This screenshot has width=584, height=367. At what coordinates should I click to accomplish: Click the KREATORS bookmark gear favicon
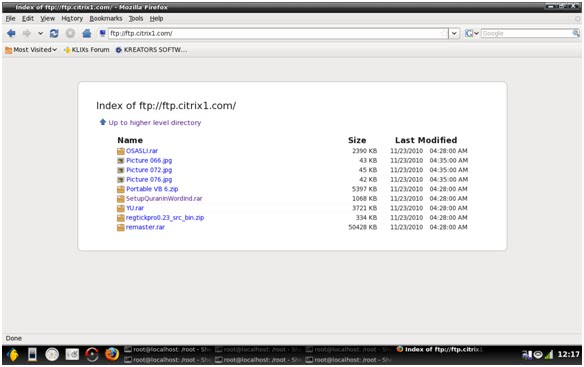pyautogui.click(x=118, y=50)
